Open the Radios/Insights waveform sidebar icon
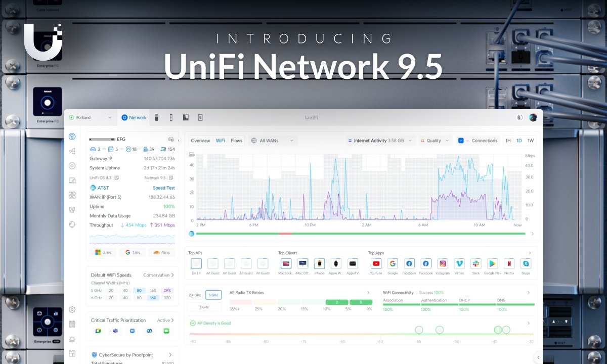Screen dimensions: 607x364 point(72,209)
